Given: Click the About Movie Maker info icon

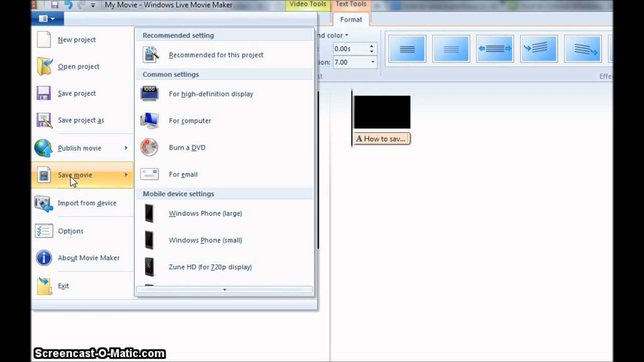Looking at the screenshot, I should point(44,258).
